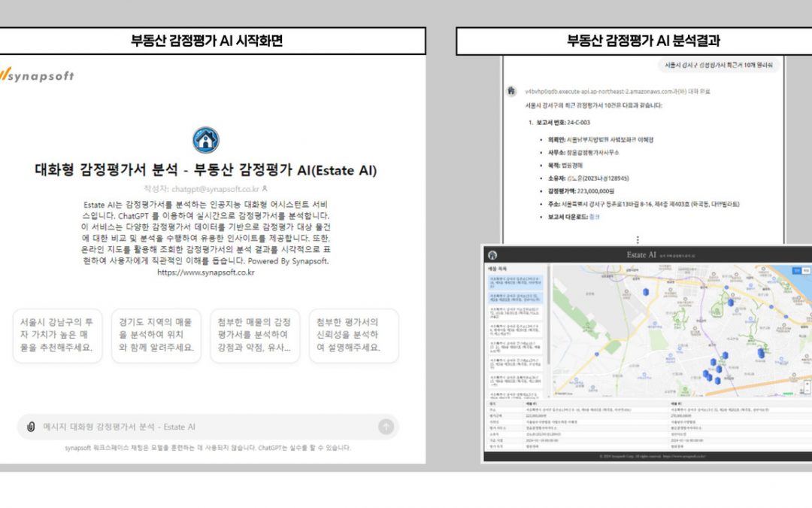Click the '보고서 번호: 24-C-003' line
812x508 pixels.
(x=563, y=123)
